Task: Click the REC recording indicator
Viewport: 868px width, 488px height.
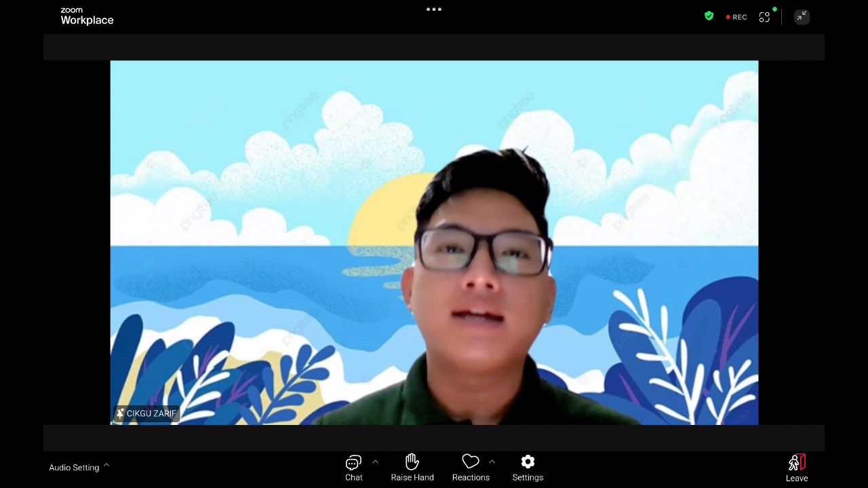Action: (736, 17)
